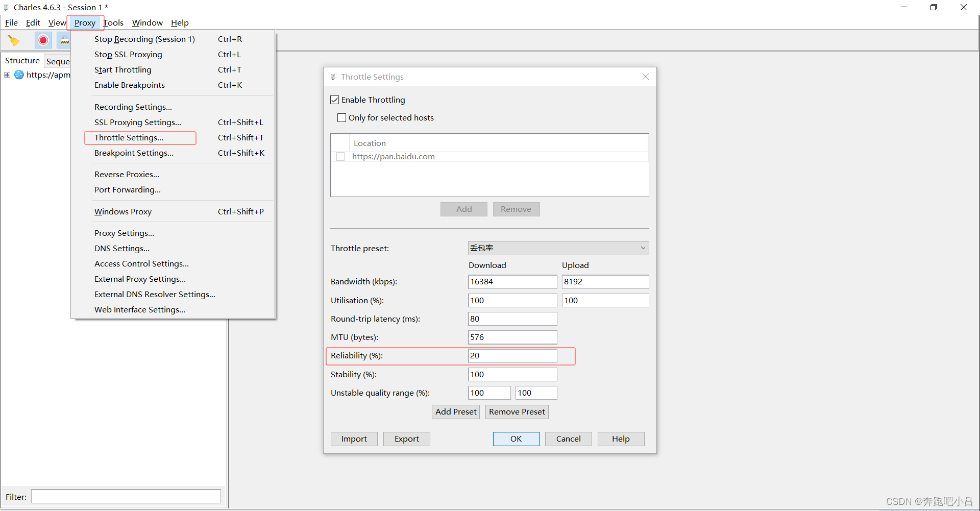980x511 pixels.
Task: Open DNS Settings...
Action: [x=173, y=249]
